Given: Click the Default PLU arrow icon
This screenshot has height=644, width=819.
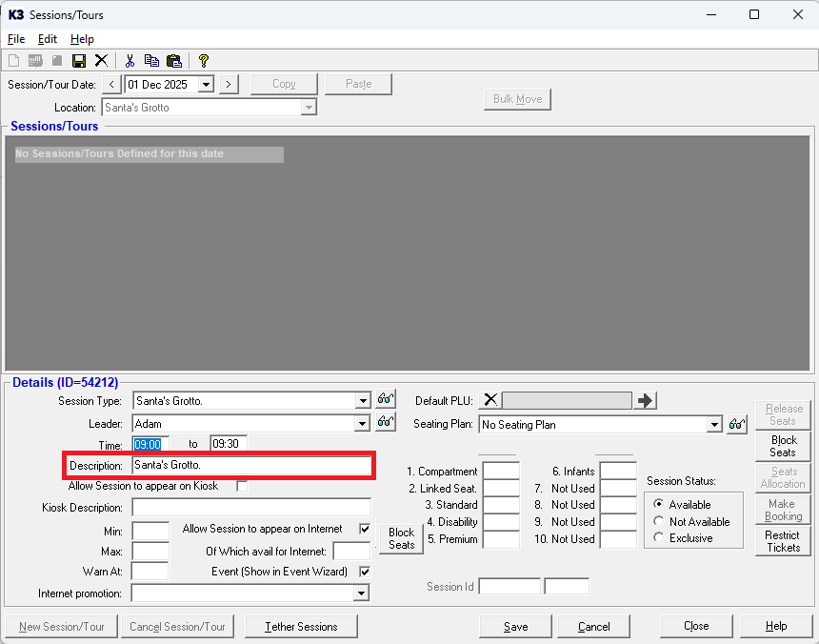Looking at the screenshot, I should 646,400.
